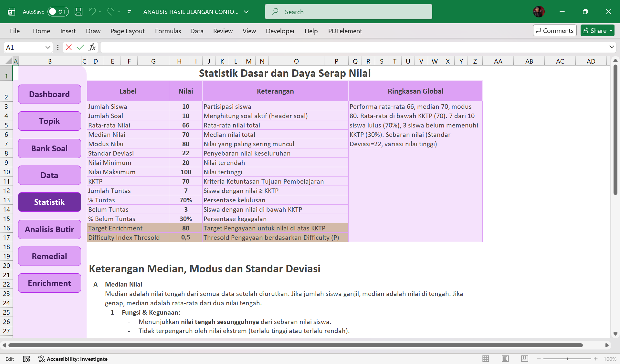Open the Data ribbon tab
Image resolution: width=620 pixels, height=364 pixels.
[x=196, y=31]
